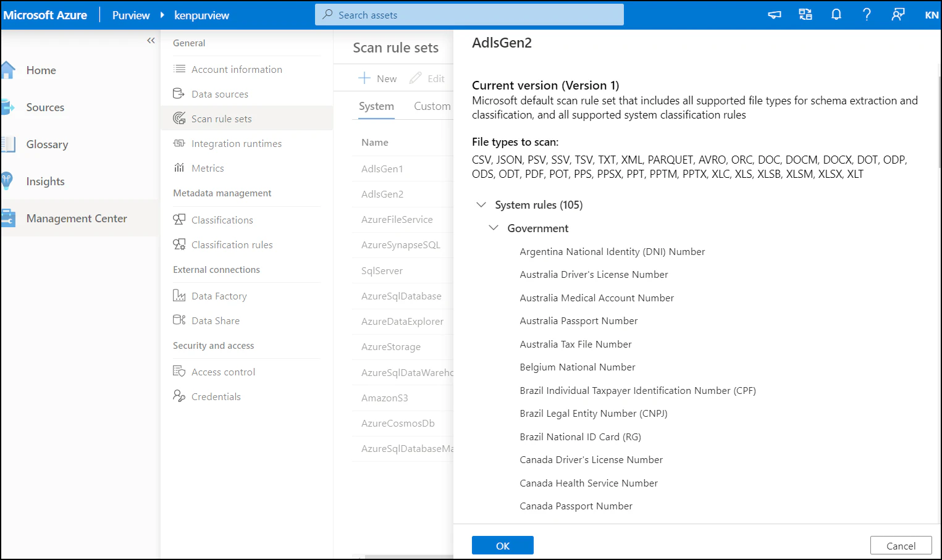Click the pencil Edit icon

click(x=416, y=78)
